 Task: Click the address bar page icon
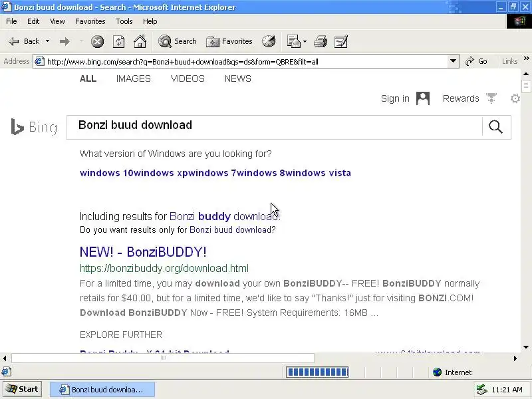coord(40,61)
